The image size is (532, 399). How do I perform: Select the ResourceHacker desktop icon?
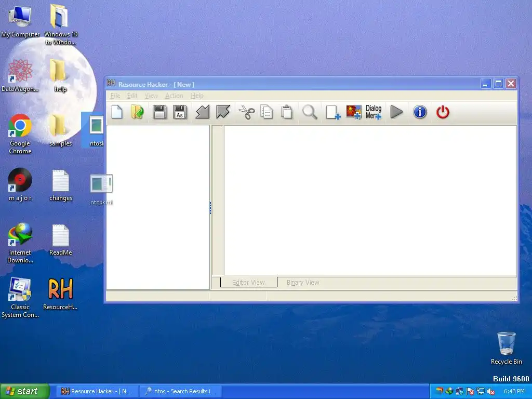60,294
